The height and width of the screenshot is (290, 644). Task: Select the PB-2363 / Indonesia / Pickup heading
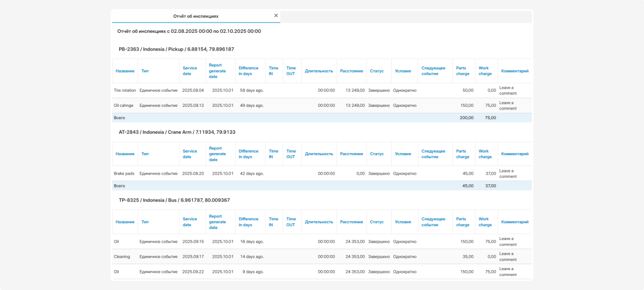pyautogui.click(x=176, y=49)
